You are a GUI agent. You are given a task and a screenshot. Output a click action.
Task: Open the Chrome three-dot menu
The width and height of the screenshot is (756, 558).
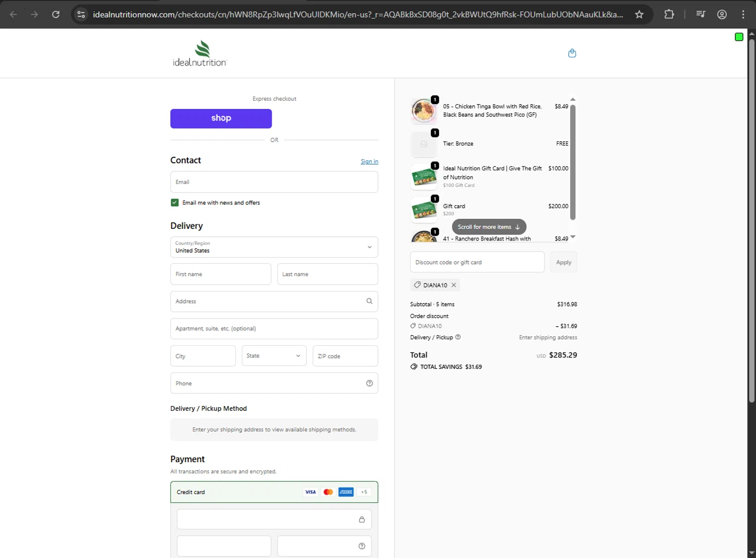743,14
